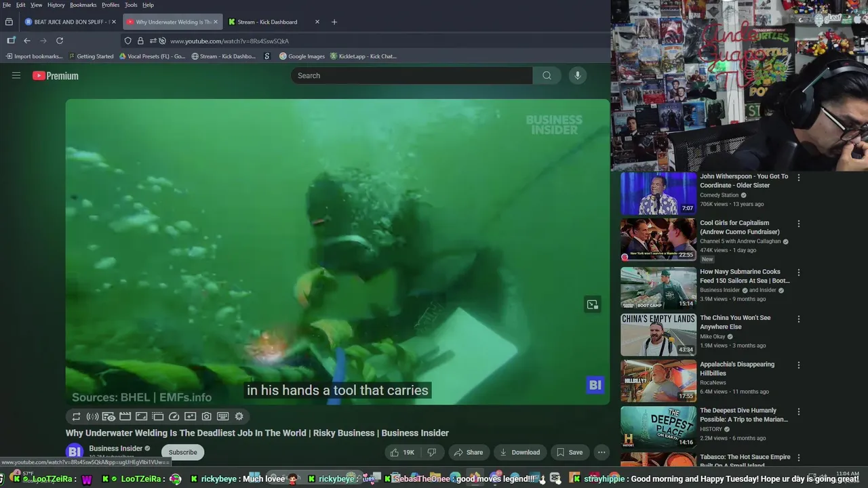Open options for The China You Won't See
The image size is (868, 488).
pos(798,319)
